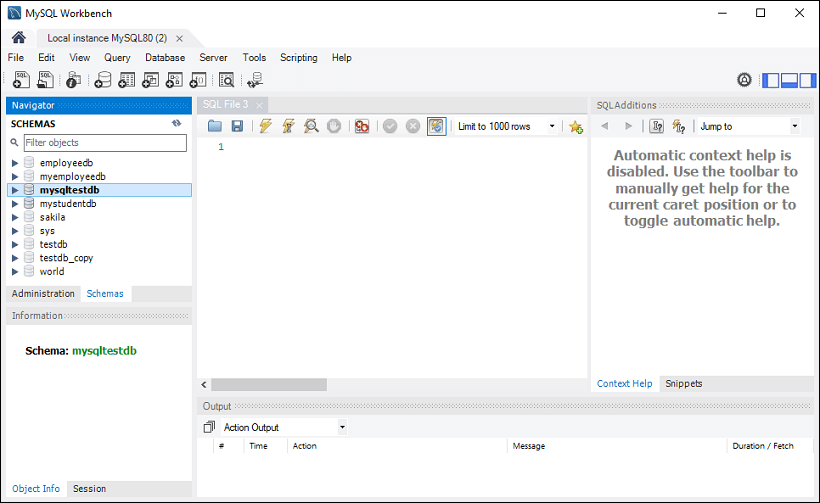Toggle the auto-commit mode button
820x503 pixels.
click(437, 126)
